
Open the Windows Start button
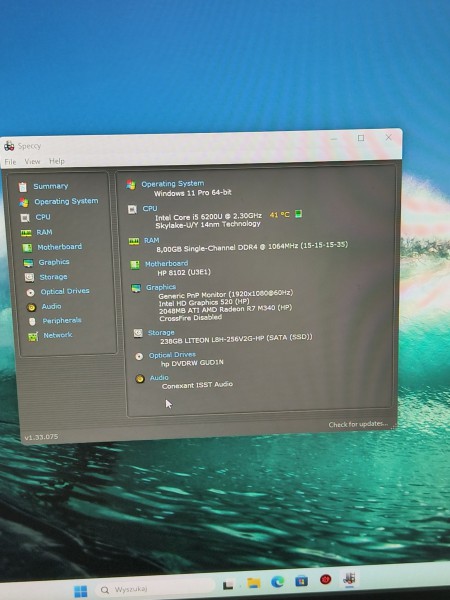point(80,591)
